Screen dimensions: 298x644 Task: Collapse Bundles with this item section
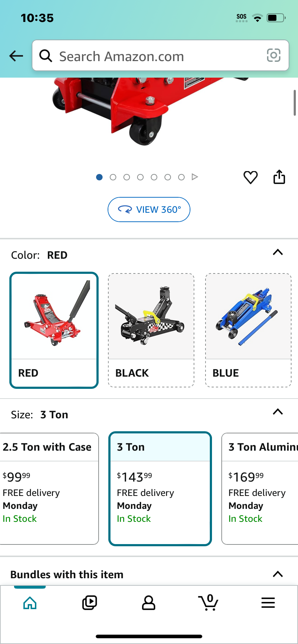tap(278, 574)
